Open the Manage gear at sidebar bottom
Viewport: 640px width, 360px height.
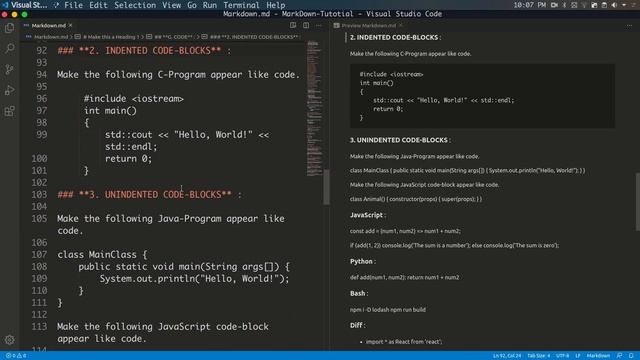[9, 340]
